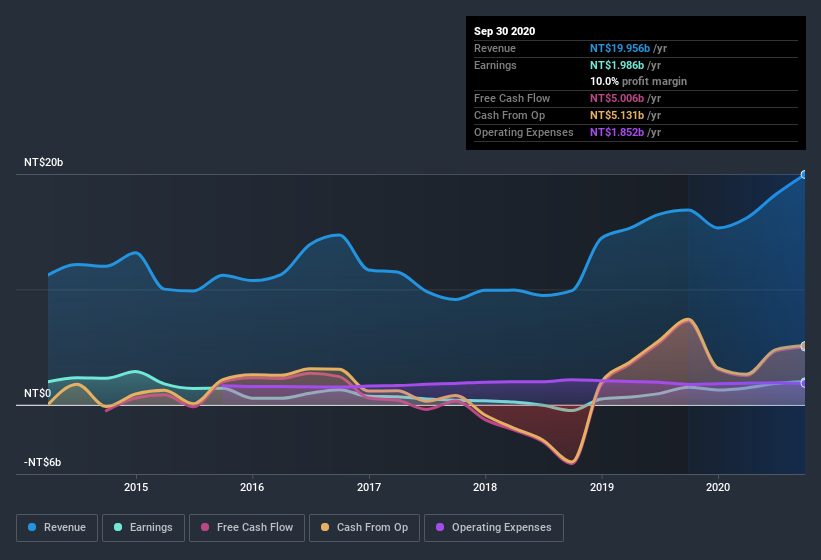This screenshot has height=560, width=821.
Task: Click the NT$19.956b revenue value
Action: (x=620, y=48)
